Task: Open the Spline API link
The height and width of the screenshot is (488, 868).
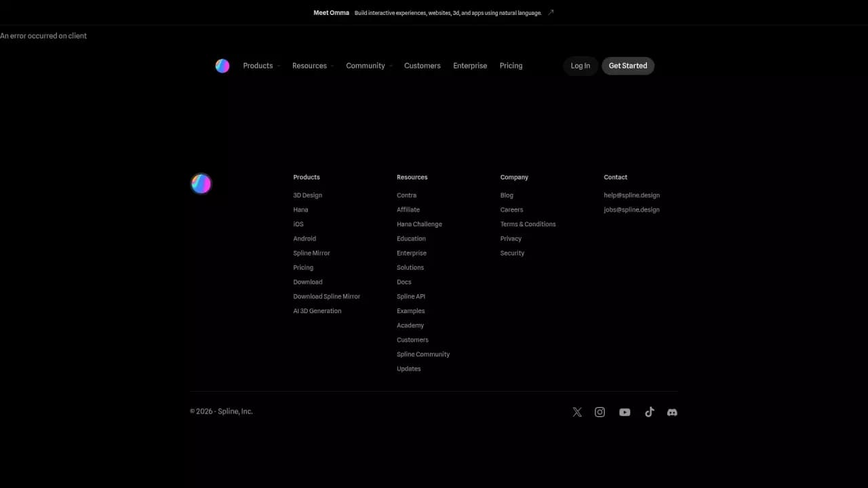Action: [x=411, y=296]
